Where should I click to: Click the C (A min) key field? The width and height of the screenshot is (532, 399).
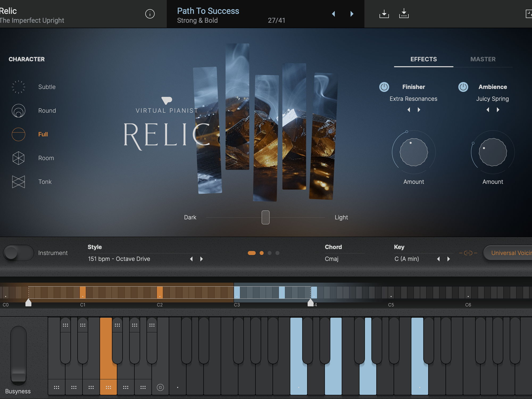(407, 259)
